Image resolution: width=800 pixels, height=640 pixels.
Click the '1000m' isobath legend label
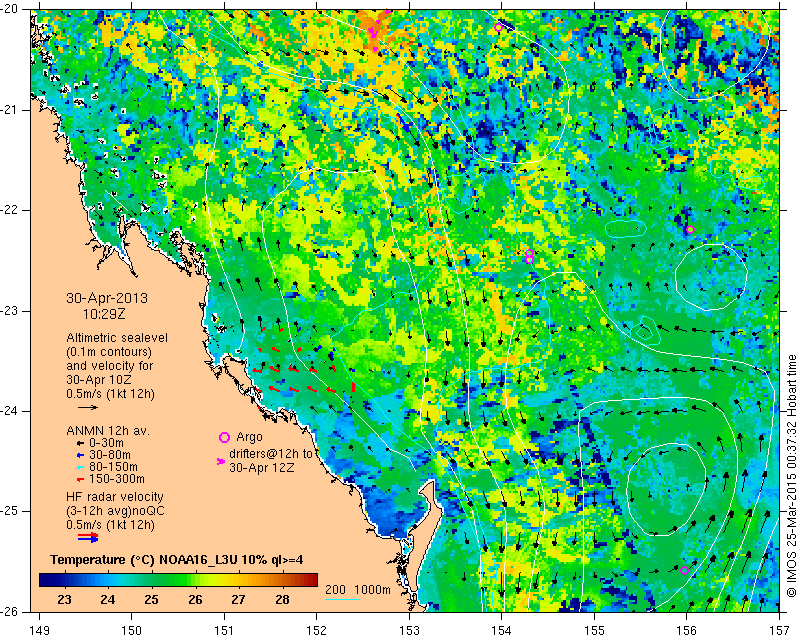click(x=372, y=589)
